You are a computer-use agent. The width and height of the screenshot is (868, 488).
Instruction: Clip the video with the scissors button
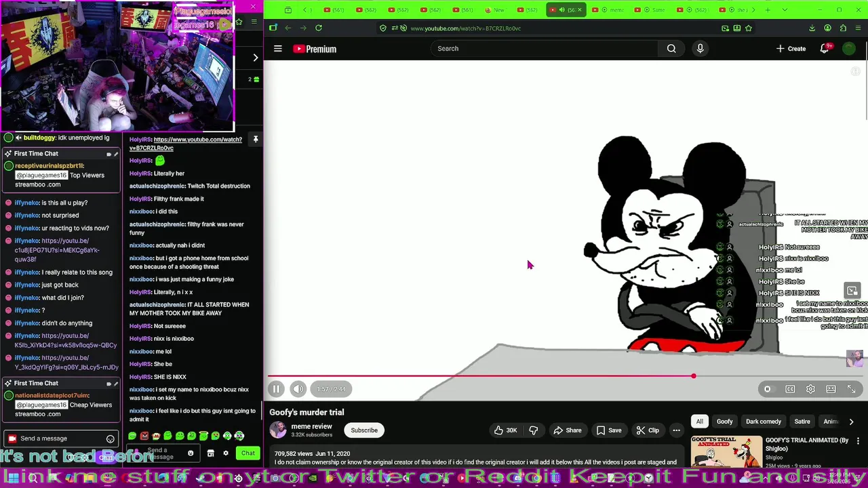coord(647,430)
